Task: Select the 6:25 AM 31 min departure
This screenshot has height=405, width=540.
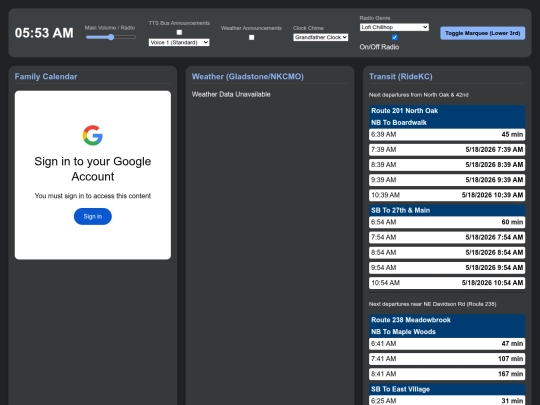Action: [447, 401]
